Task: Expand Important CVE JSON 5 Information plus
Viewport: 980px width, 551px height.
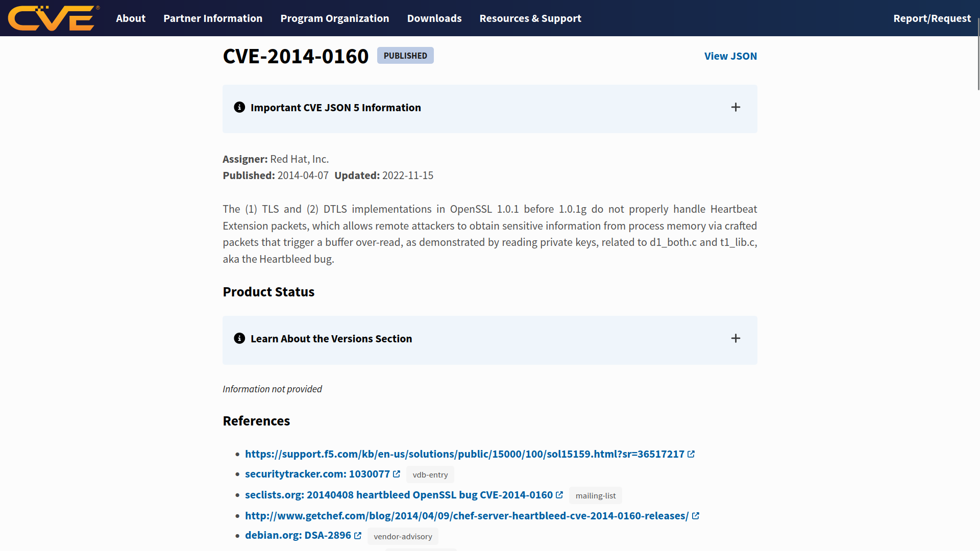Action: coord(736,107)
